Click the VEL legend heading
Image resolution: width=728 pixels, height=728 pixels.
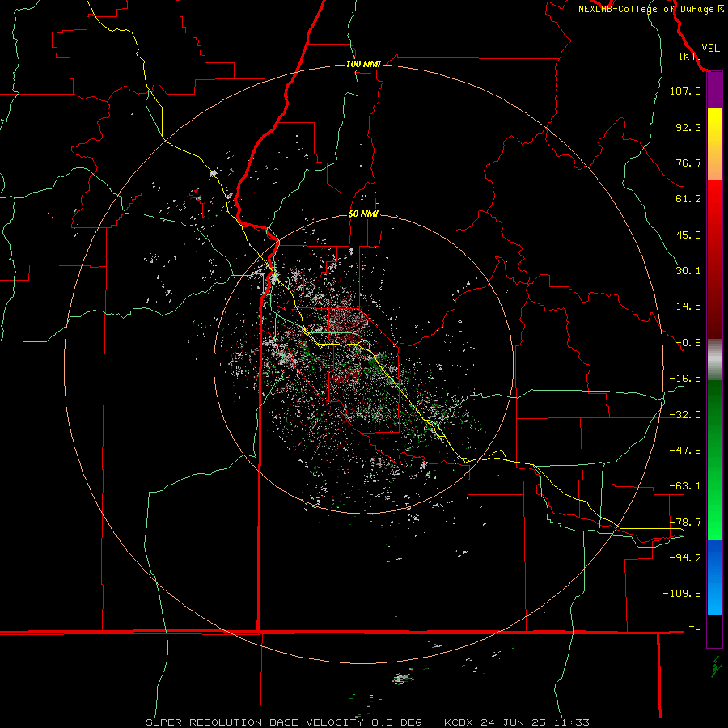pyautogui.click(x=710, y=48)
